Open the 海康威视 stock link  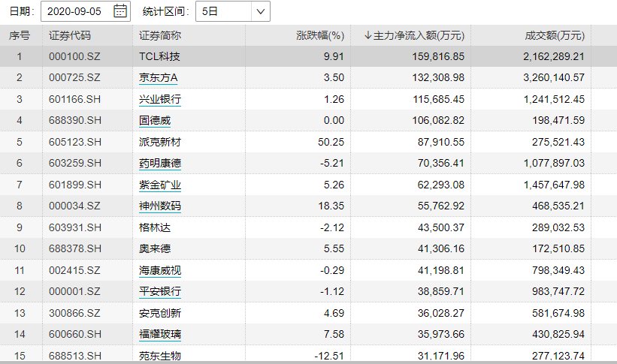click(160, 269)
